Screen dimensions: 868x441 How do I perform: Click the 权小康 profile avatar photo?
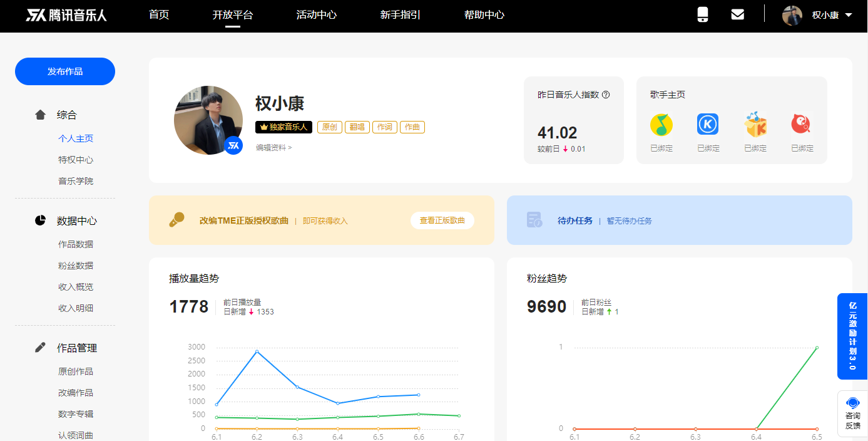tap(208, 120)
